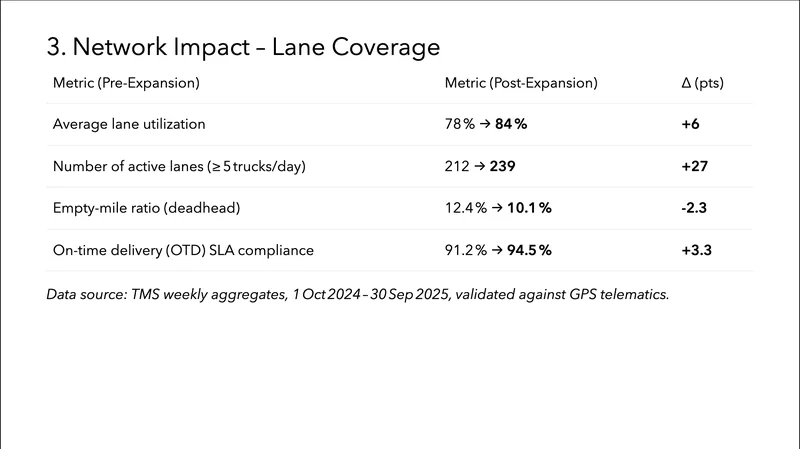This screenshot has width=800, height=449.
Task: Click the bold 10.1% deadhead value
Action: (529, 209)
